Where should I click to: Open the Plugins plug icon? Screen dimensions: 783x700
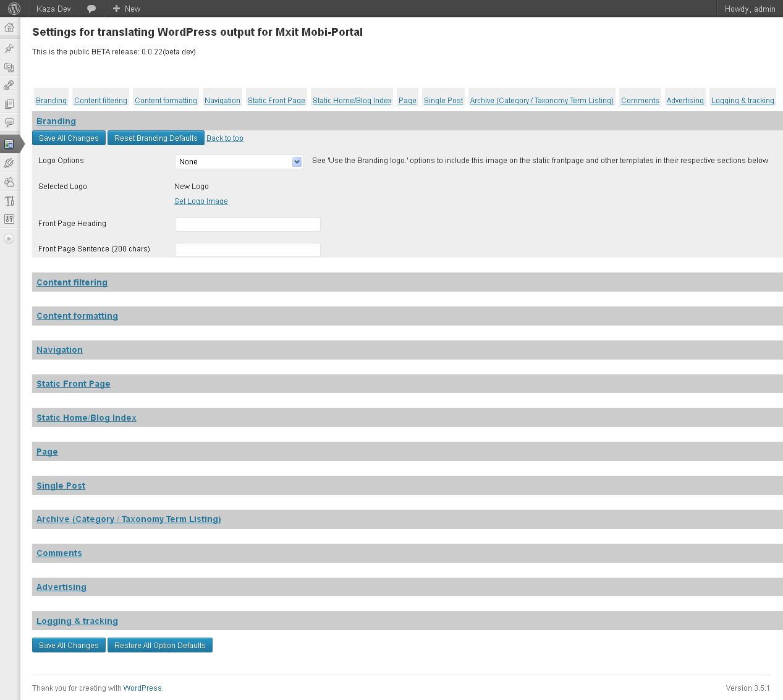(x=9, y=163)
